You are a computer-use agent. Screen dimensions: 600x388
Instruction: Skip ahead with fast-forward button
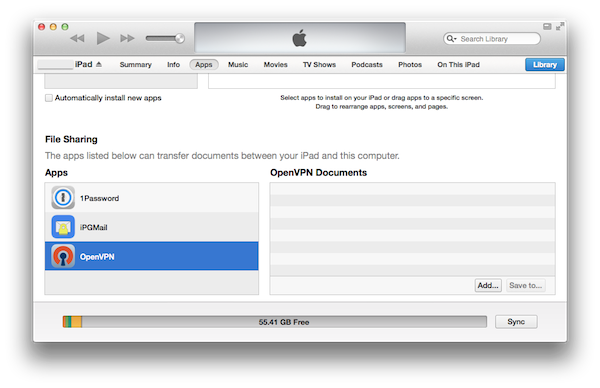coord(127,38)
